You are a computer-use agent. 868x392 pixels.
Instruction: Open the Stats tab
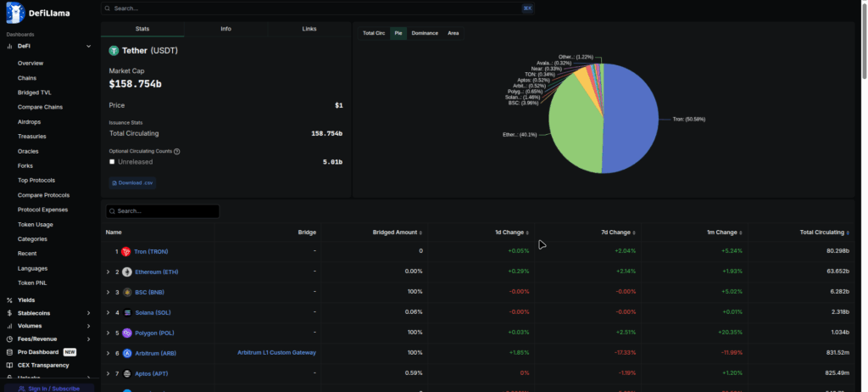click(142, 29)
